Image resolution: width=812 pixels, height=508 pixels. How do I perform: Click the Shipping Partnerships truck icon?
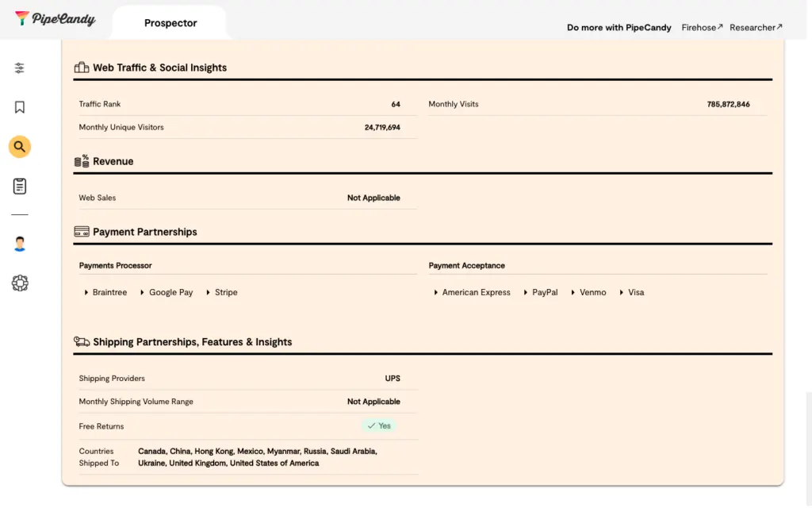pyautogui.click(x=82, y=342)
